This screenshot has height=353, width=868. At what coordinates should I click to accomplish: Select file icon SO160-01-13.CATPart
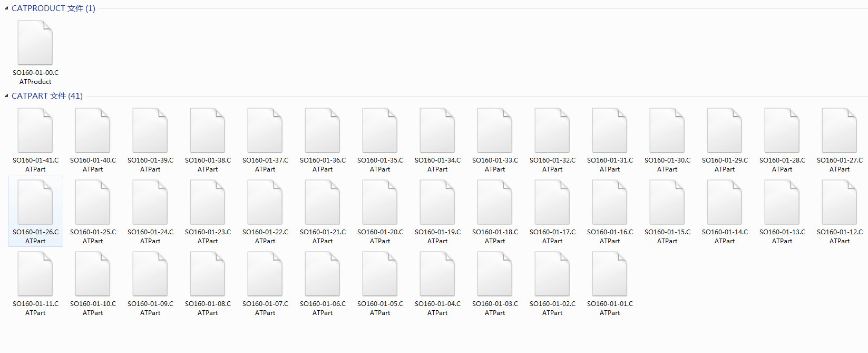pyautogui.click(x=782, y=202)
